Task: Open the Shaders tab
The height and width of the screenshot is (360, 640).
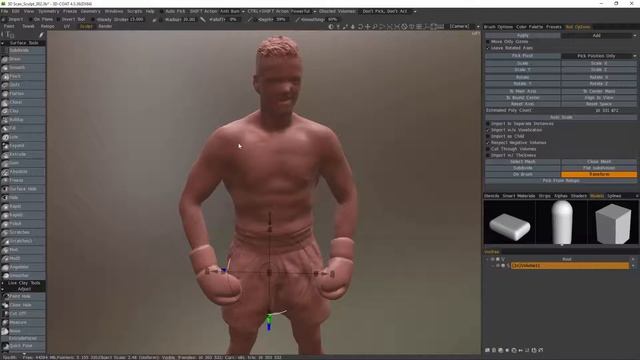Action: (579, 196)
